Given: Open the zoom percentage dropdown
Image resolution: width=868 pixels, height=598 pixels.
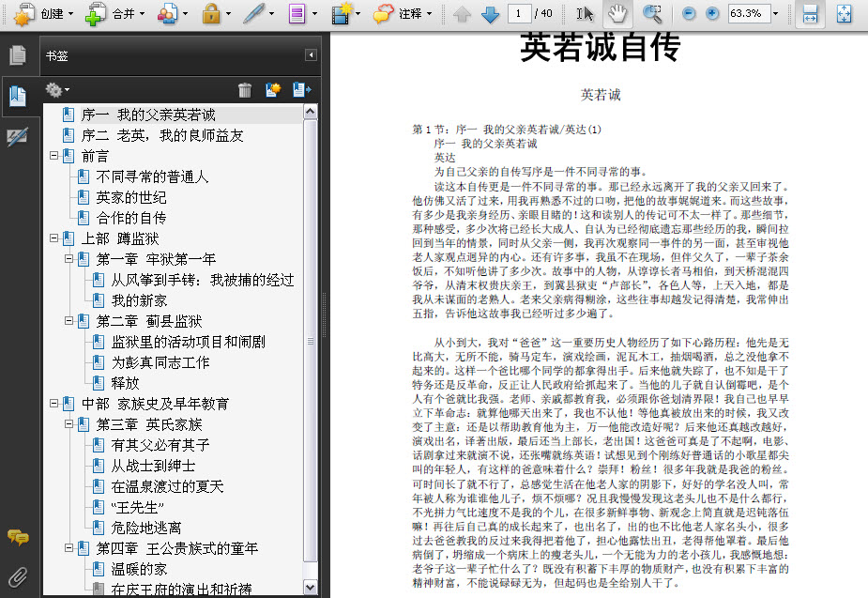Looking at the screenshot, I should tap(775, 13).
